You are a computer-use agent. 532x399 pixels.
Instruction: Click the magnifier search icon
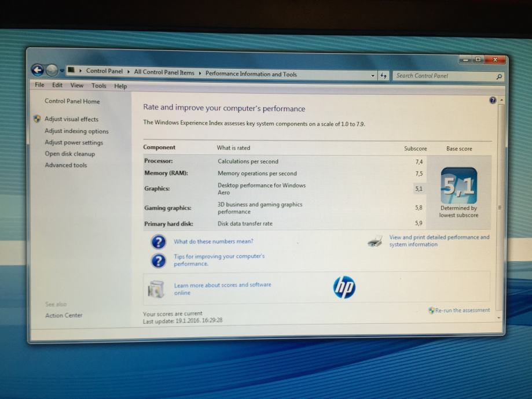pos(499,77)
